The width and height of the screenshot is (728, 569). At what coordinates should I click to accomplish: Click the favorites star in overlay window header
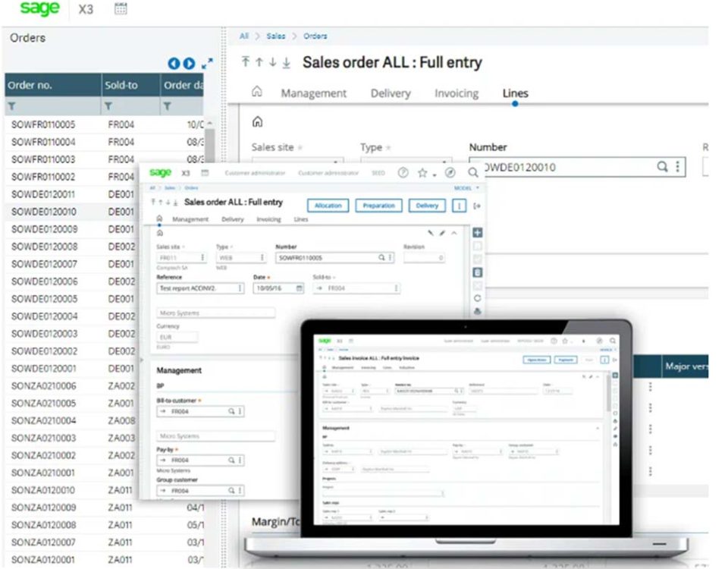click(422, 173)
